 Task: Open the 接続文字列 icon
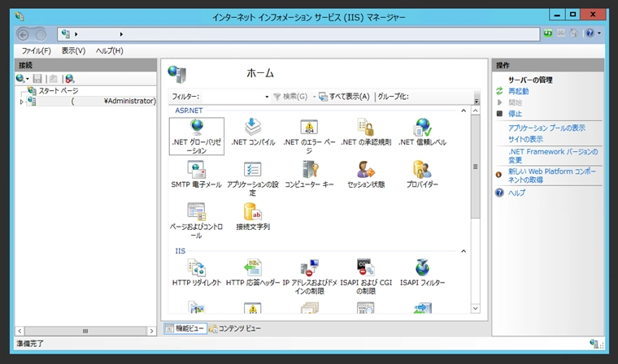click(x=253, y=217)
